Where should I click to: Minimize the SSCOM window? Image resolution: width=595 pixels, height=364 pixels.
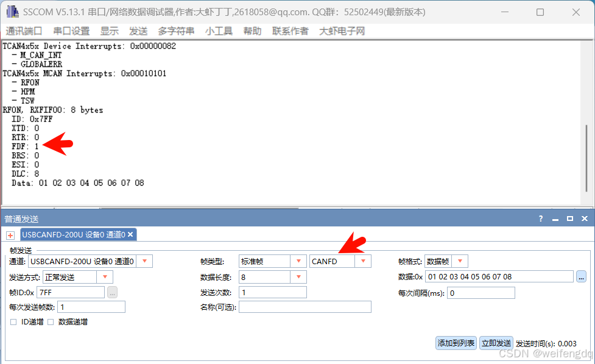click(505, 12)
